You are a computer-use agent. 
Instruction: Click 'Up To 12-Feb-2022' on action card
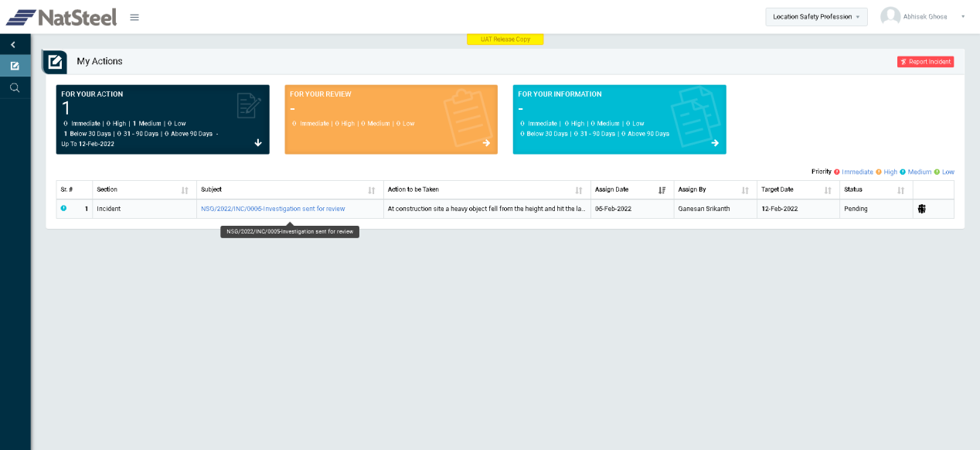coord(87,144)
